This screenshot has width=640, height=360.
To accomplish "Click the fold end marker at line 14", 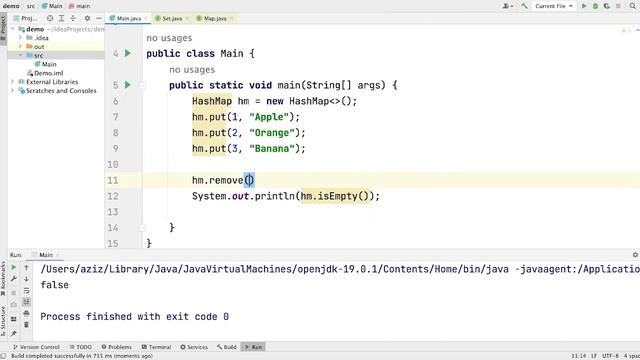I will (142, 228).
